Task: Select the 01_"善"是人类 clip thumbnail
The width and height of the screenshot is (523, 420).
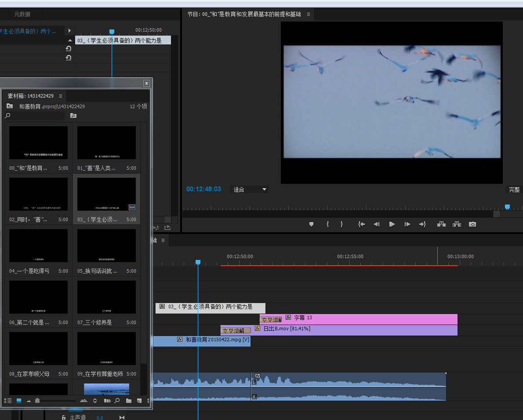Action: click(106, 142)
